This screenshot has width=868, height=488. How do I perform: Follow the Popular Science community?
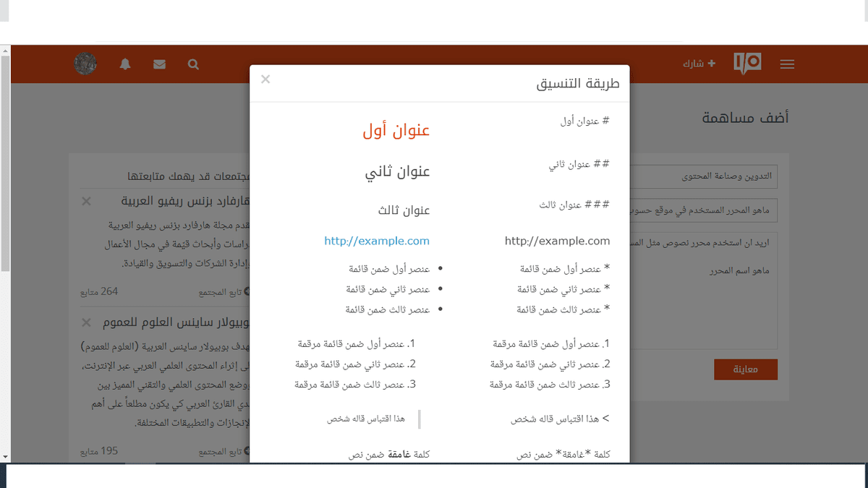[224, 452]
